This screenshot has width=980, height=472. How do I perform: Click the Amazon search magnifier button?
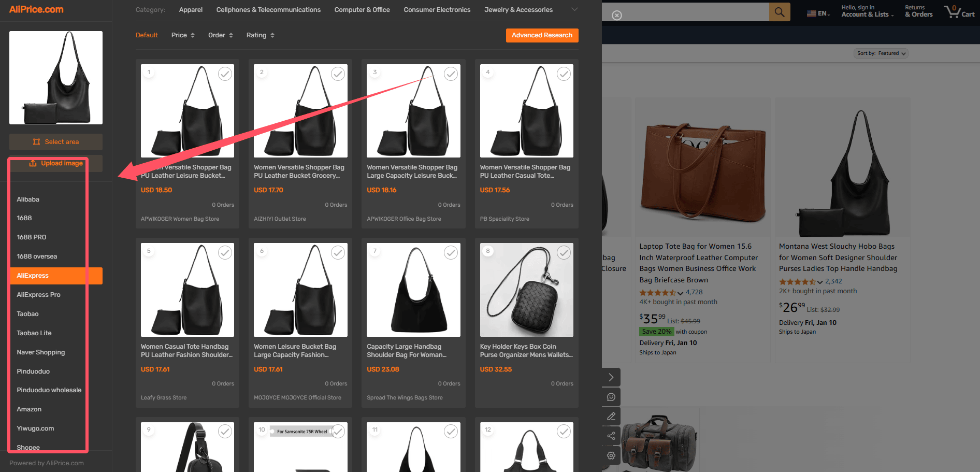point(780,12)
